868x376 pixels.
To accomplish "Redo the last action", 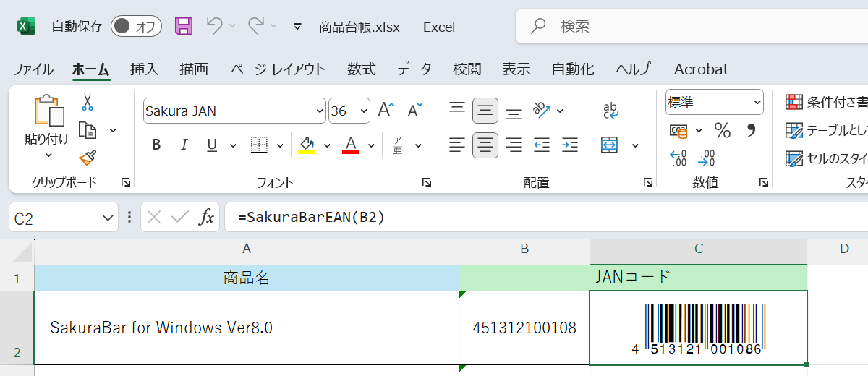I will click(x=256, y=26).
